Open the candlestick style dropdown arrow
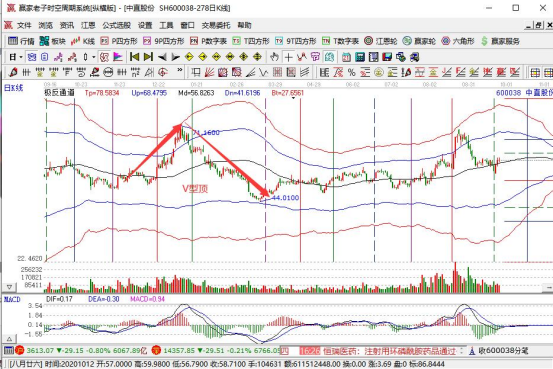 (x=93, y=57)
